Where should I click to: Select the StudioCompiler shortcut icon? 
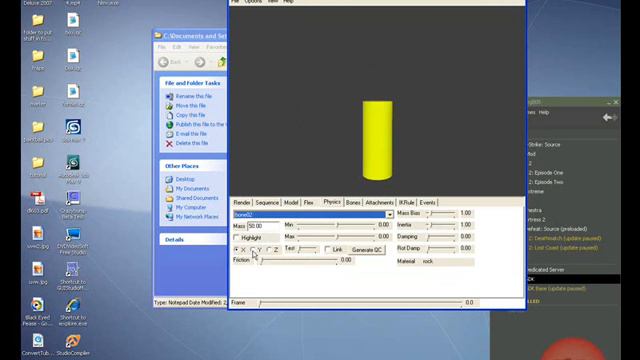coord(73,344)
